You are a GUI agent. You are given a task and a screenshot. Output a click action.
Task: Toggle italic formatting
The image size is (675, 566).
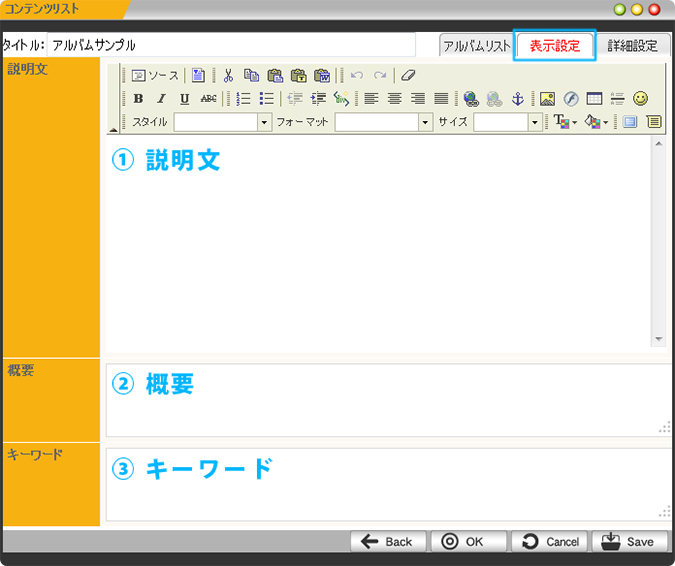(x=161, y=99)
